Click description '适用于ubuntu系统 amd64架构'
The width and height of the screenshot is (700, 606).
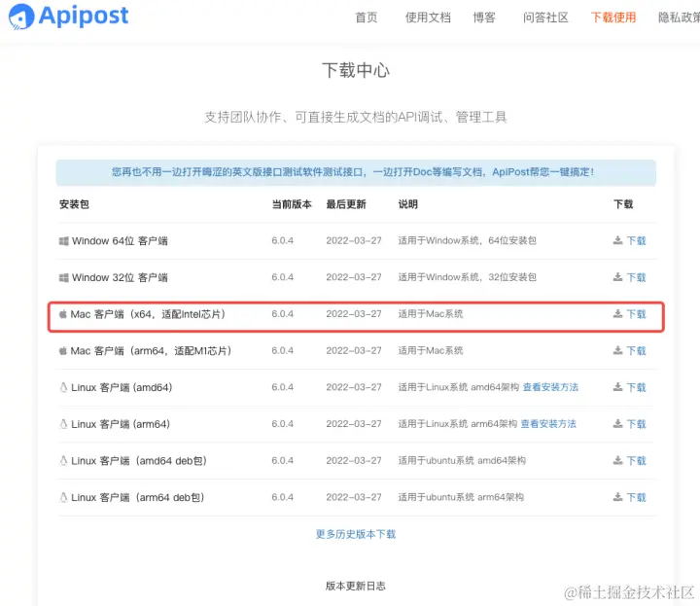click(462, 460)
